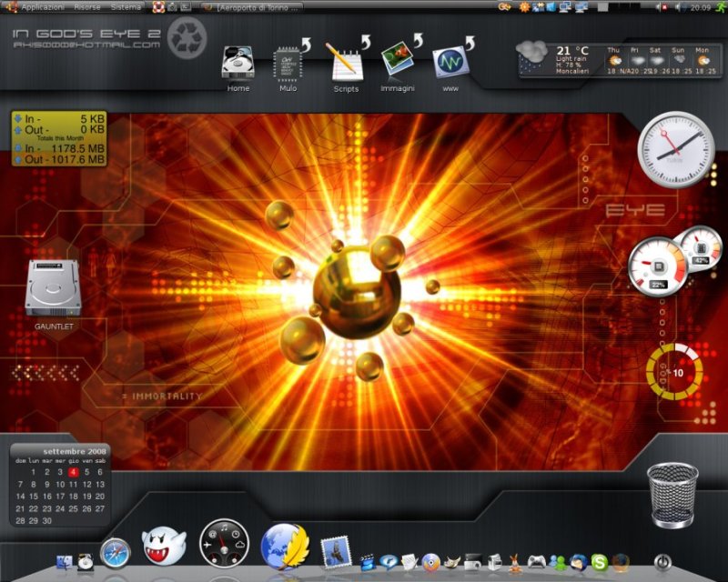Open the Mulo chip shortcut
Image resolution: width=728 pixels, height=582 pixels.
click(x=288, y=64)
